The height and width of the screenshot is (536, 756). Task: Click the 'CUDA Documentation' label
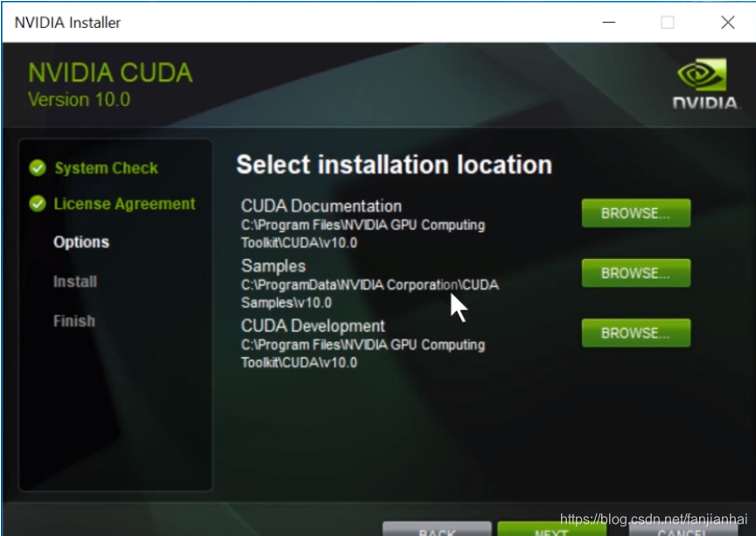click(321, 205)
